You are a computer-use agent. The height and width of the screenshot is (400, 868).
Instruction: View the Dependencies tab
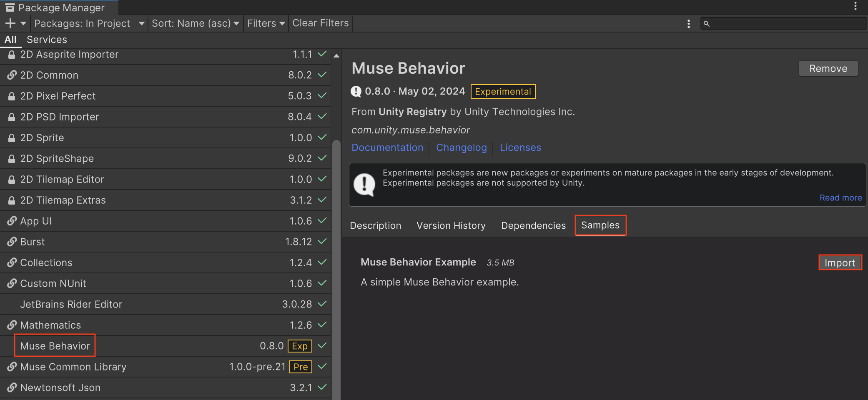click(533, 225)
